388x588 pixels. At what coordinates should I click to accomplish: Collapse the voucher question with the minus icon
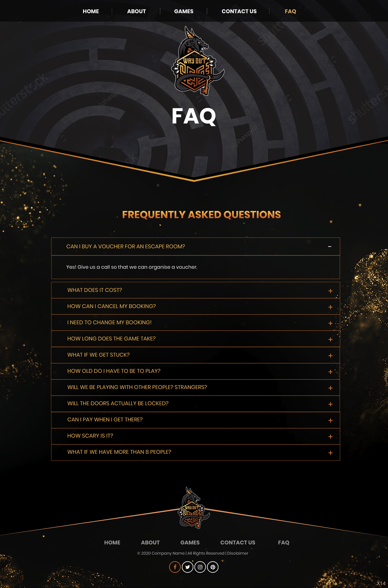tap(330, 247)
